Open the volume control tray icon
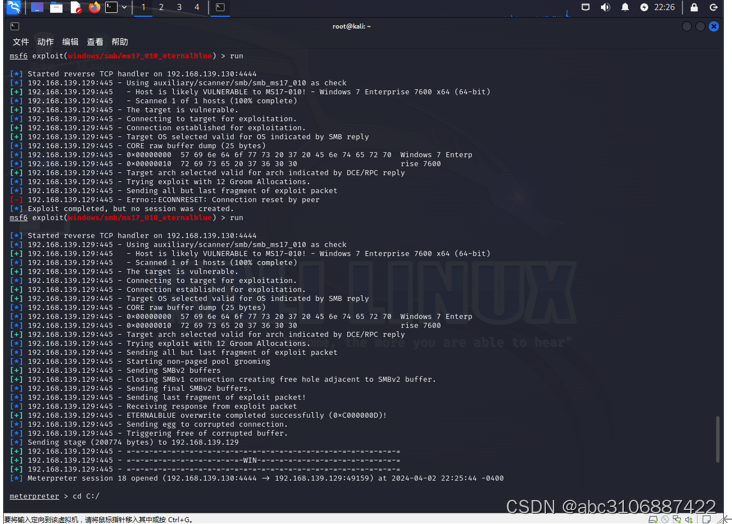The width and height of the screenshot is (732, 524). point(605,7)
